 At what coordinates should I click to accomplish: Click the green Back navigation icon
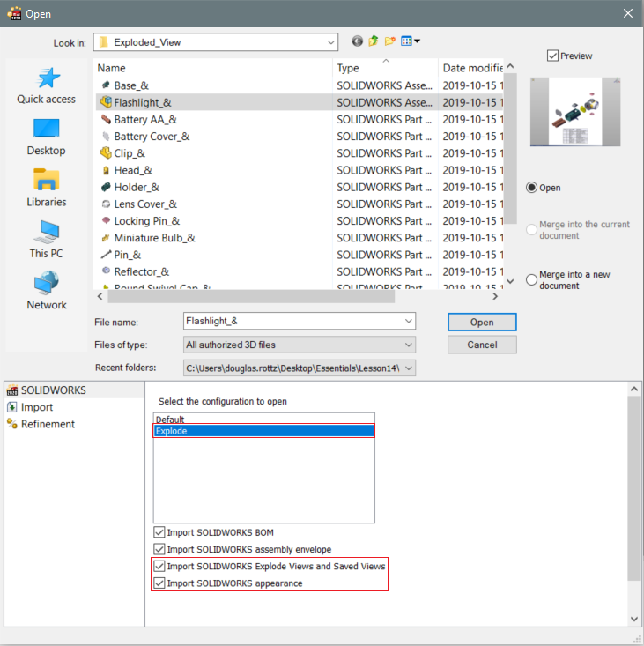[x=357, y=41]
